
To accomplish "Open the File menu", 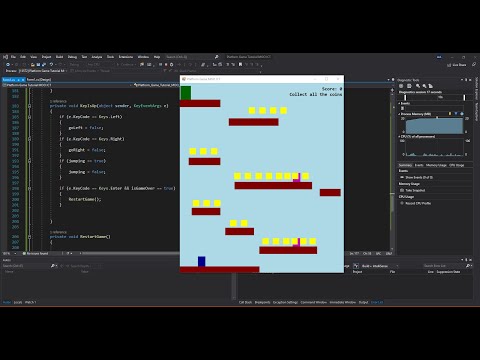I will [13, 57].
